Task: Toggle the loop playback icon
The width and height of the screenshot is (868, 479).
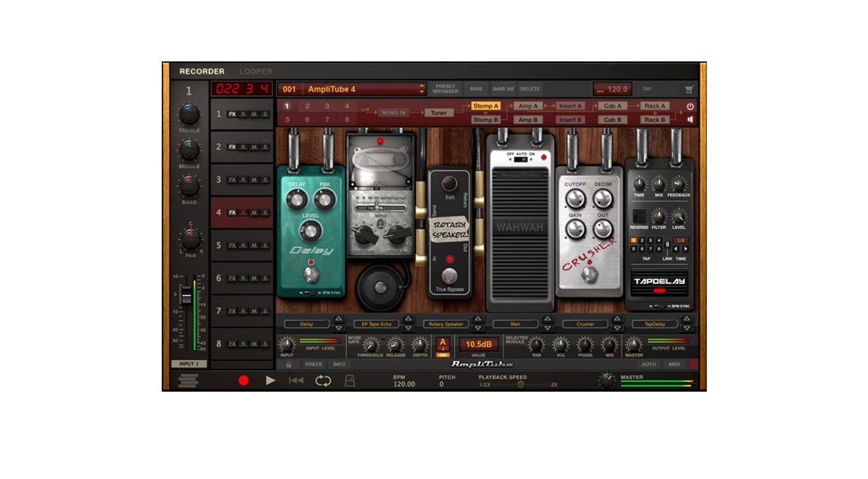Action: pyautogui.click(x=323, y=381)
